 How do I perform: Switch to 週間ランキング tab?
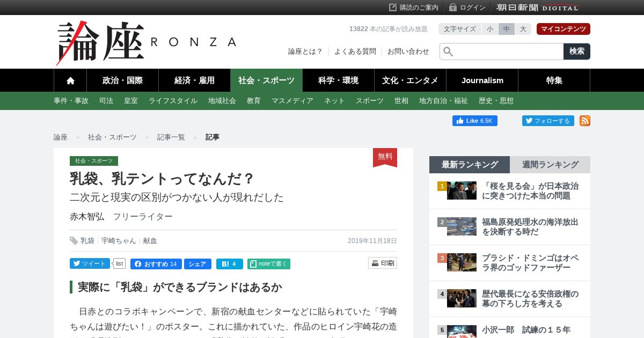(550, 165)
